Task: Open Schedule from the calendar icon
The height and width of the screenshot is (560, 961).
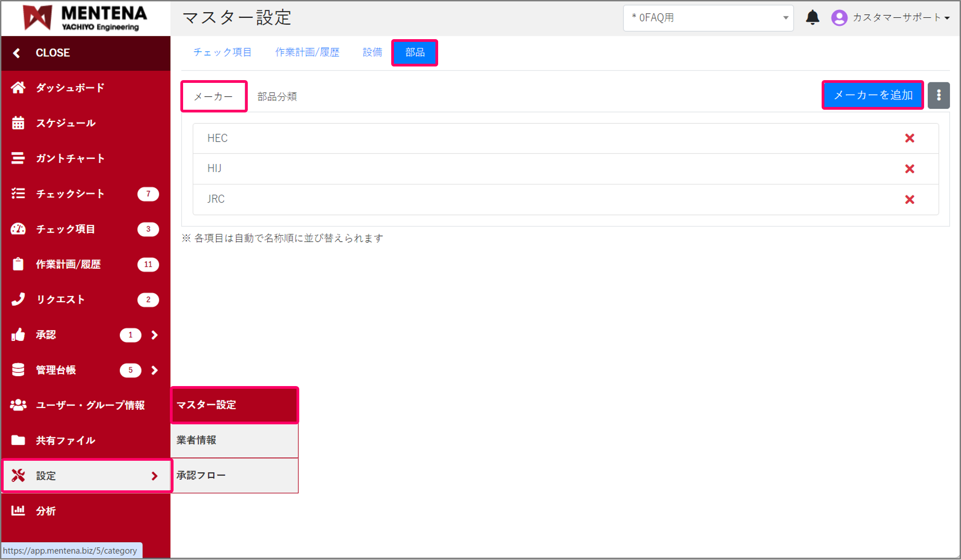Action: 18,123
